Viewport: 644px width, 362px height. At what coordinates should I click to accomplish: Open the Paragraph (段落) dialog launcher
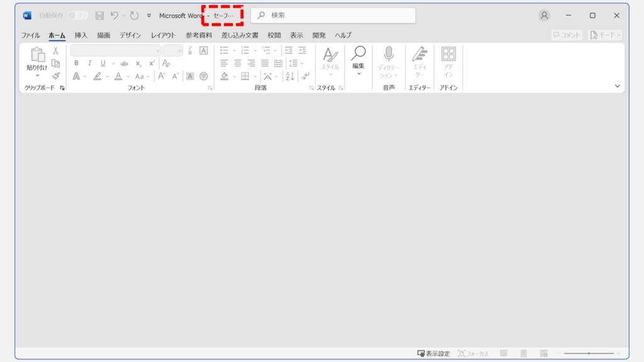(311, 88)
